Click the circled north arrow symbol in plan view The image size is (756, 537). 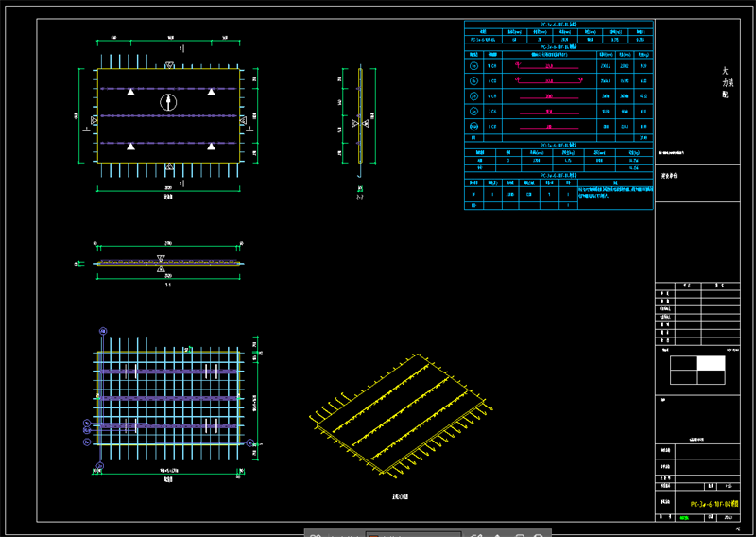tap(168, 102)
